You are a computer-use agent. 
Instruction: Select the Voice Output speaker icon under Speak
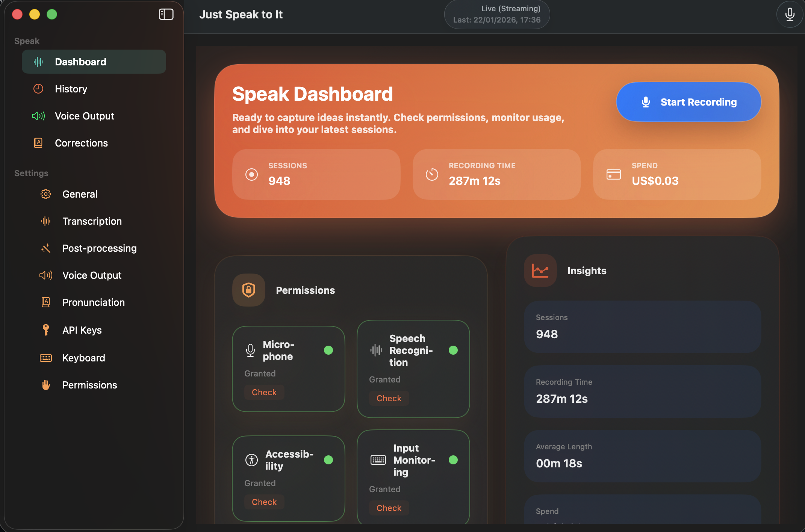[x=38, y=116]
